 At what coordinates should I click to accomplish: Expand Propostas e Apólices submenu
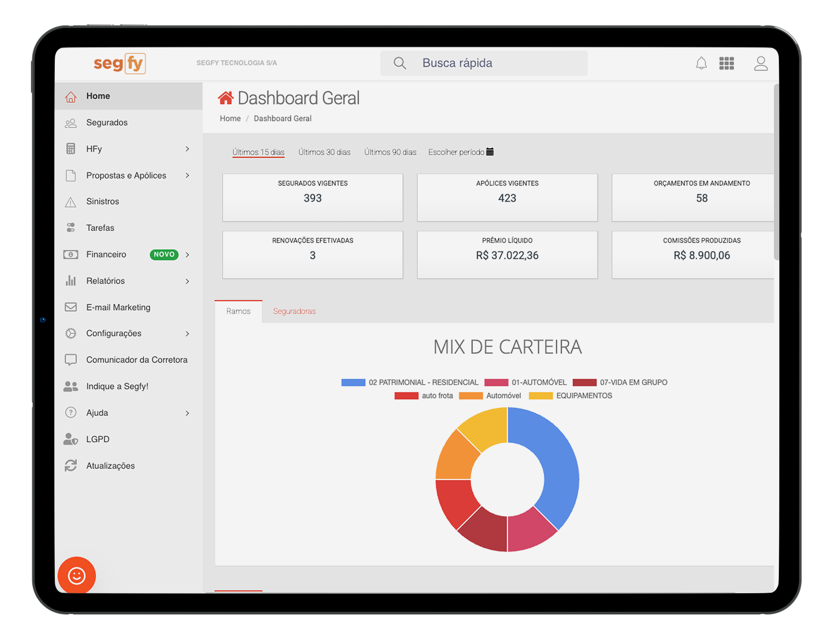pos(187,175)
